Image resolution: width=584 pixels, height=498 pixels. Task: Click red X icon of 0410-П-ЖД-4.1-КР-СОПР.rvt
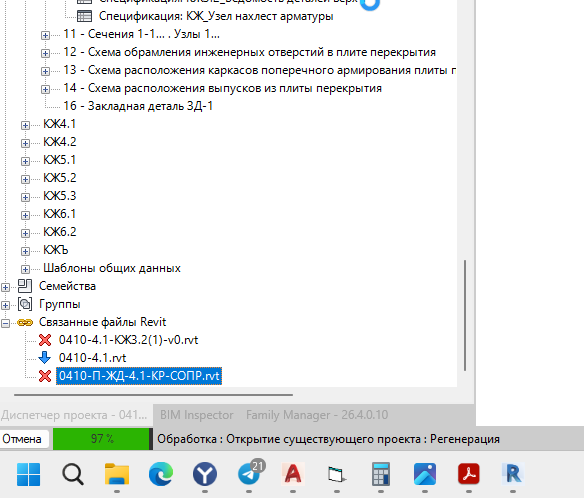click(x=45, y=376)
